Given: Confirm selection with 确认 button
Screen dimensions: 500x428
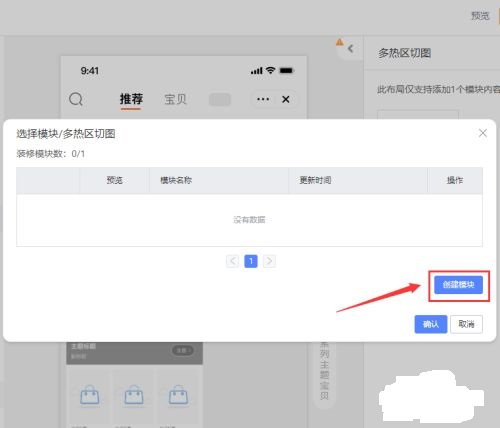Looking at the screenshot, I should coord(431,324).
